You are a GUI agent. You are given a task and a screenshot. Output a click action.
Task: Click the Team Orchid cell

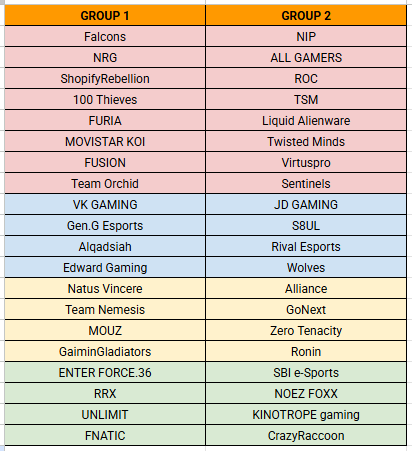point(105,183)
